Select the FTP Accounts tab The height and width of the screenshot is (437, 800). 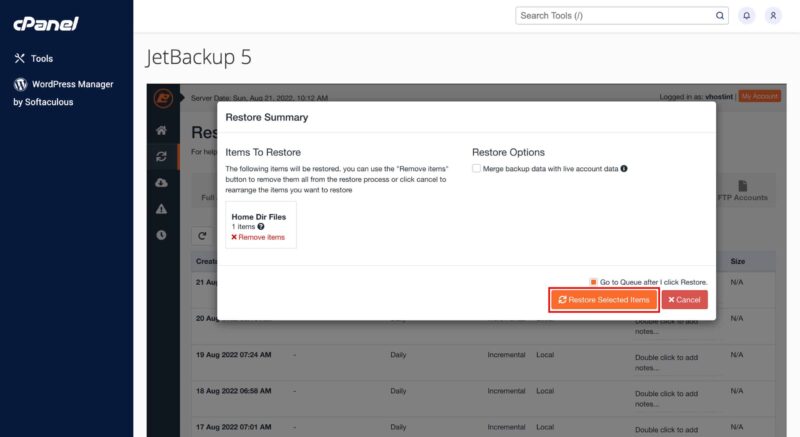coord(742,191)
